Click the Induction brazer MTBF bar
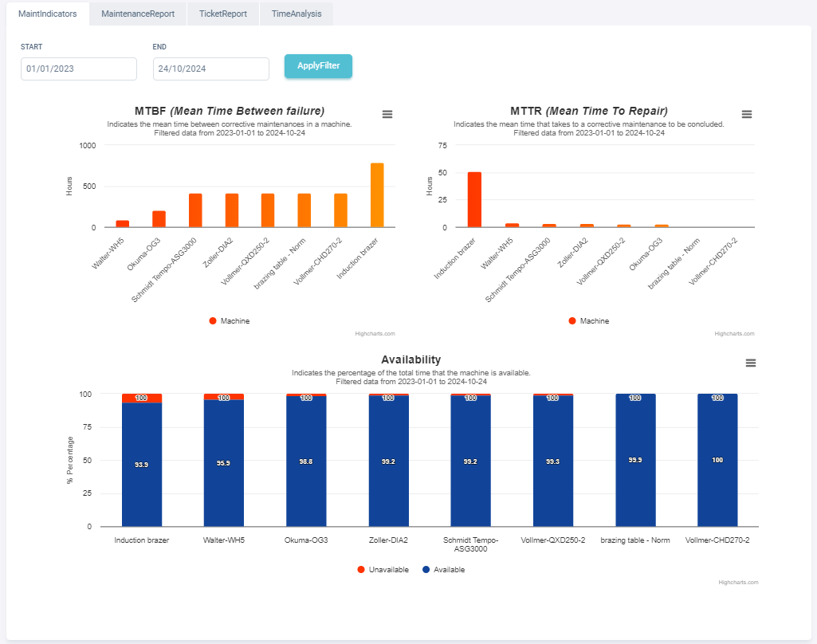 [377, 195]
